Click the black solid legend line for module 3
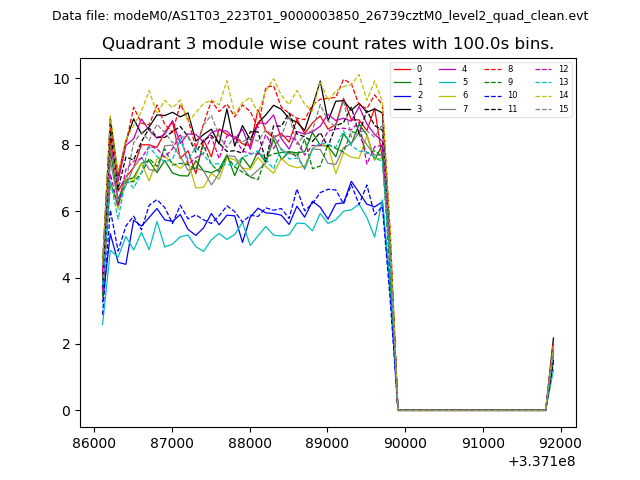 tap(403, 108)
